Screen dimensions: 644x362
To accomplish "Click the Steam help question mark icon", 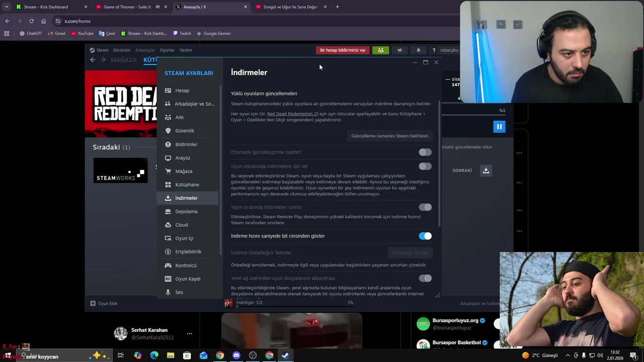I will tap(434, 50).
